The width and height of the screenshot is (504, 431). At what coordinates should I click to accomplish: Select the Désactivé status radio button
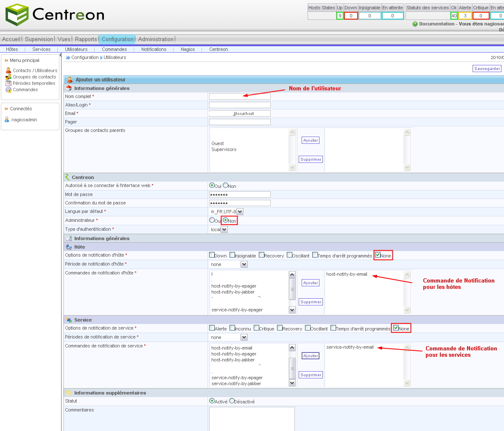[232, 401]
